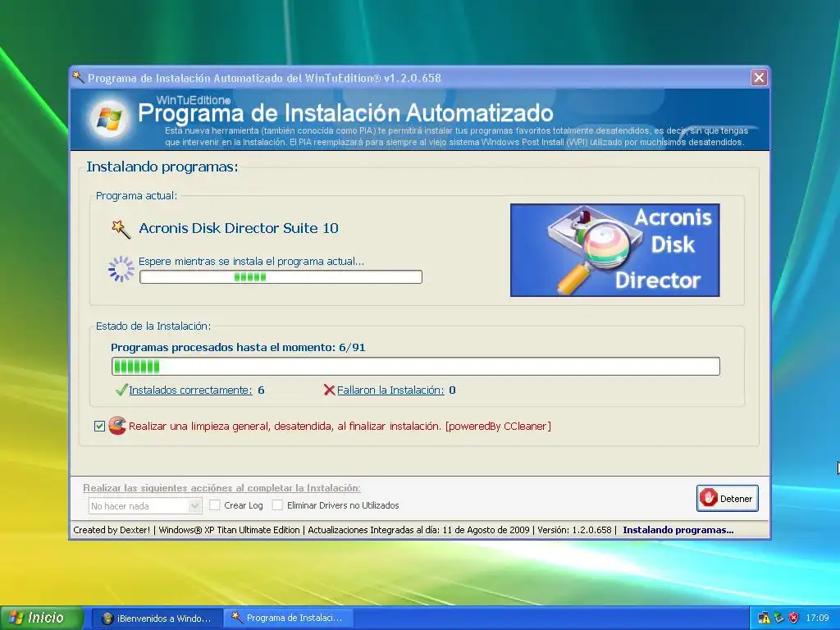The image size is (840, 630).
Task: Click the red security shield tray icon
Action: pyautogui.click(x=793, y=619)
